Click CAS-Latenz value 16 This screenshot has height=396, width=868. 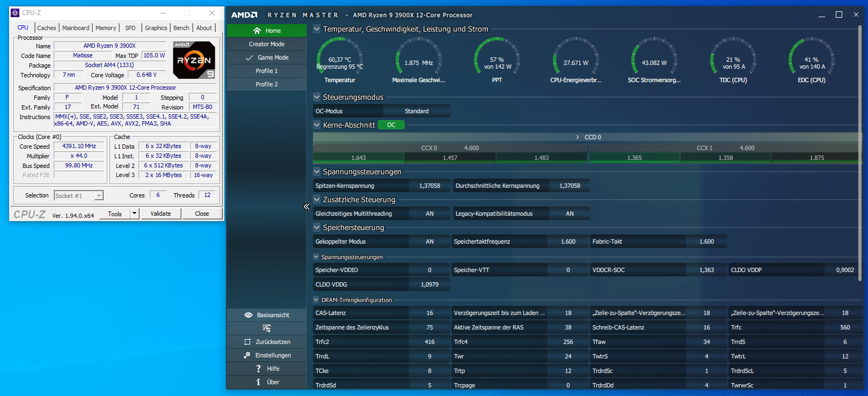(x=429, y=313)
